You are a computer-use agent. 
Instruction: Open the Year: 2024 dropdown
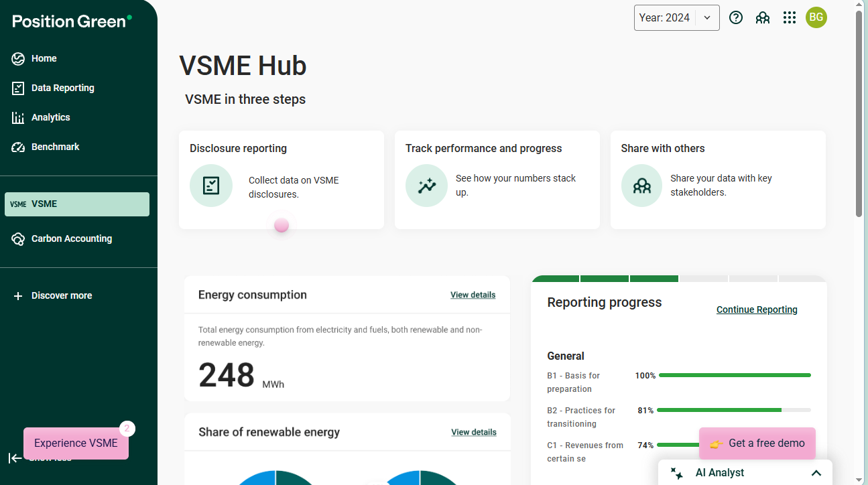[x=677, y=18]
